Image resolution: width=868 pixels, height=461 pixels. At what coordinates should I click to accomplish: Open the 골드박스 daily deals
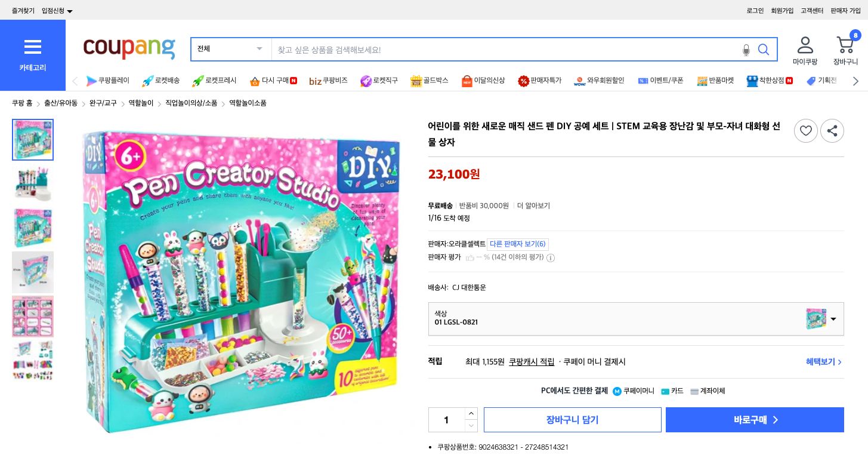pos(429,81)
